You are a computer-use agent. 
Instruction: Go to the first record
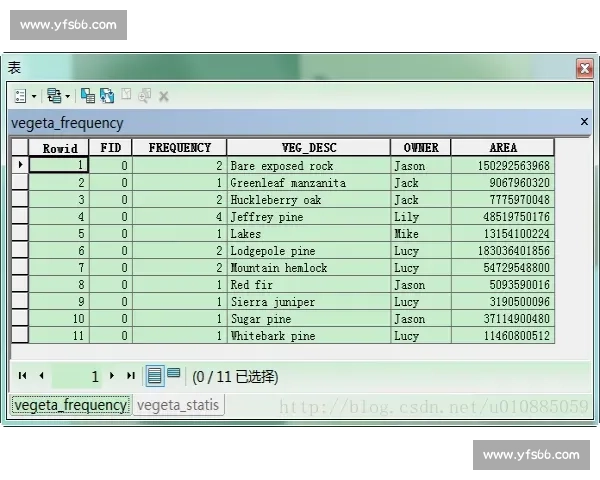(x=23, y=376)
